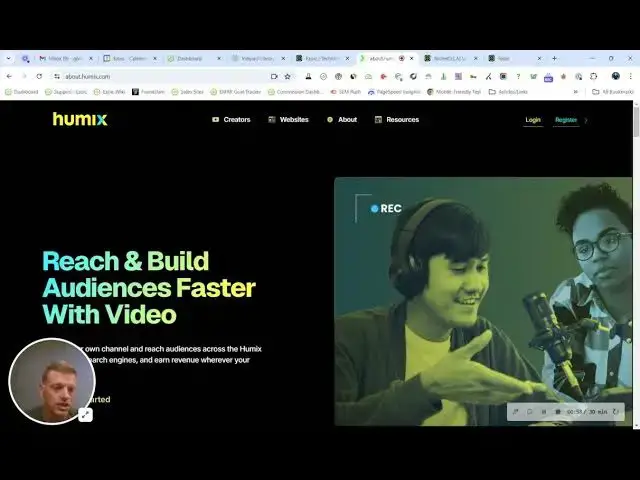Screen dimensions: 640x480
Task: Click the camera icon in address bar
Action: tap(274, 76)
